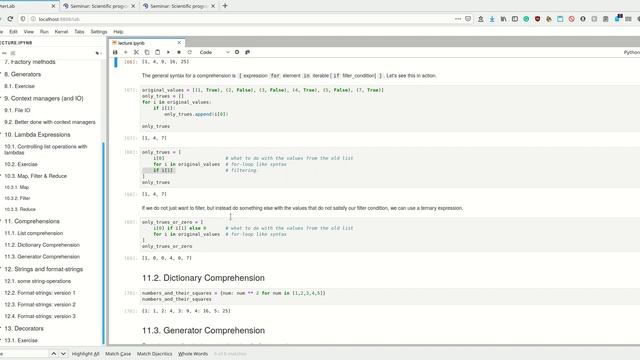Viewport: 640px width, 360px height.
Task: Find next match with the down arrow
Action: [63, 353]
